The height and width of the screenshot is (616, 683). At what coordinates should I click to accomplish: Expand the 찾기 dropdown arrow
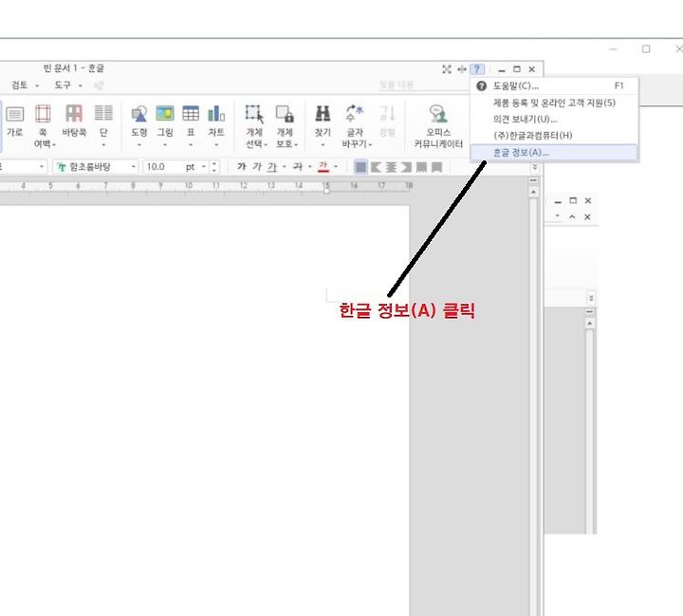click(323, 144)
